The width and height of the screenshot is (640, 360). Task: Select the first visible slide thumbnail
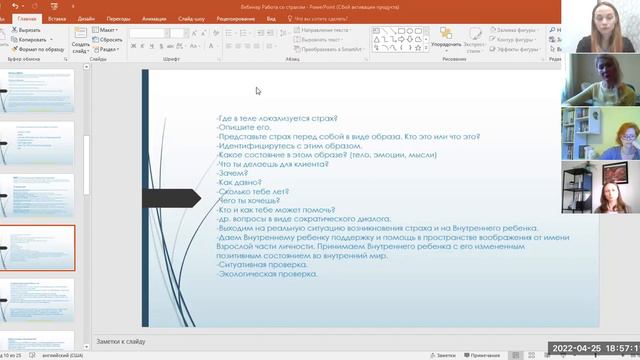[x=37, y=90]
